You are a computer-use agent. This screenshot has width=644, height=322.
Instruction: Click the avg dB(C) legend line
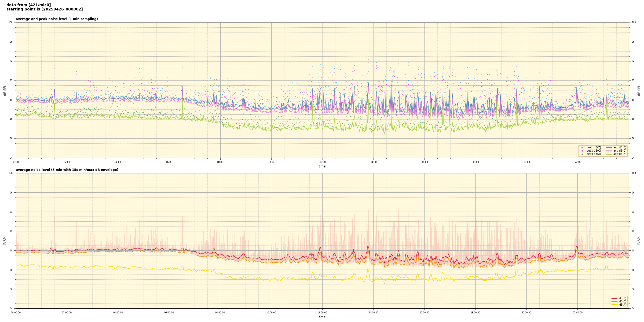pos(609,151)
